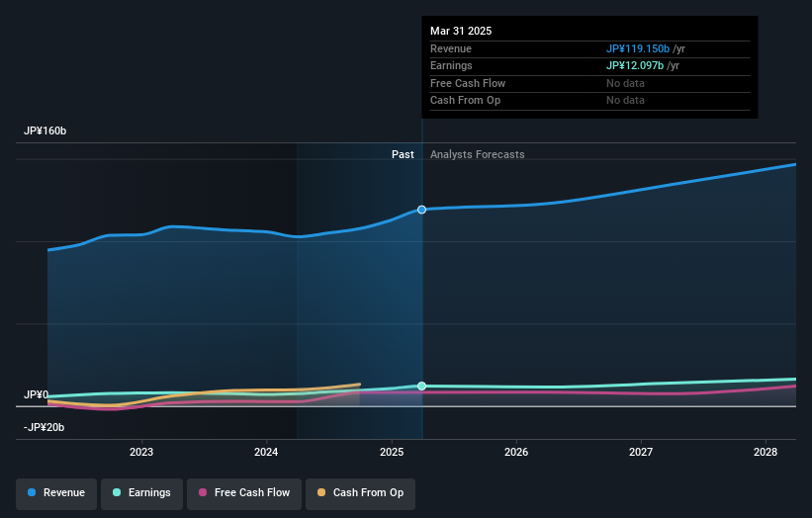Click the -JP¥20b y-axis label
812x518 pixels.
(x=45, y=427)
